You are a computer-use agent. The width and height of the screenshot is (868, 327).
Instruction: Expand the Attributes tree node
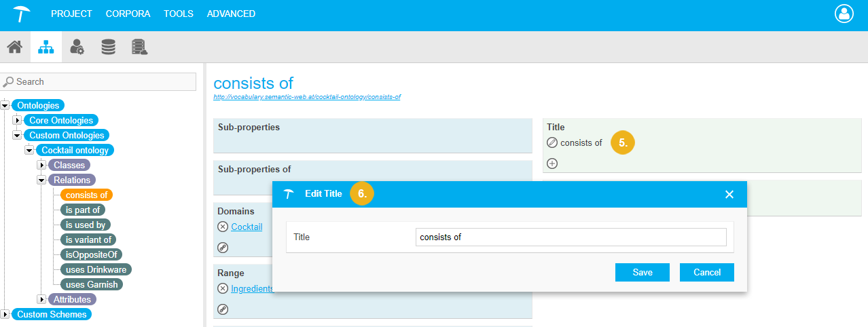click(42, 300)
